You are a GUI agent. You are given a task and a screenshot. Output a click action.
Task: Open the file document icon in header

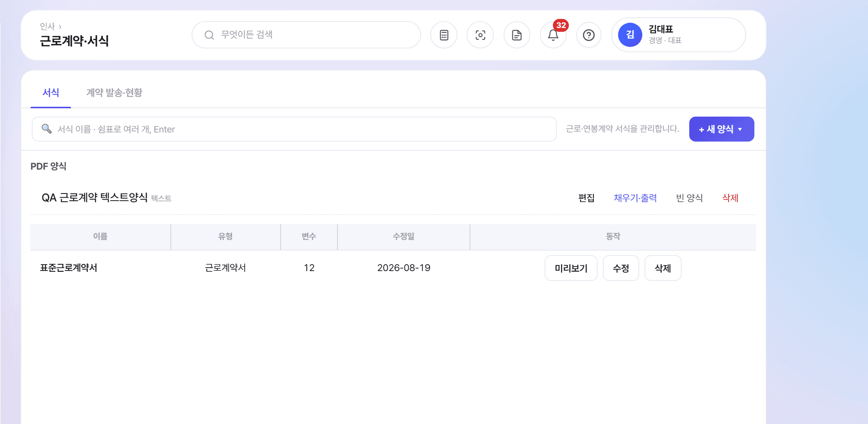517,35
